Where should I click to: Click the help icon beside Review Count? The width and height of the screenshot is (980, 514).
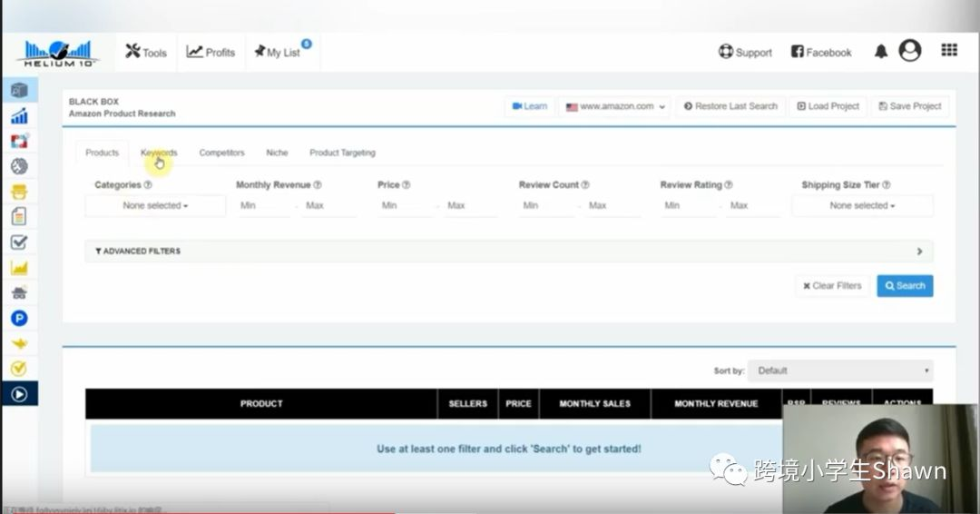tap(585, 185)
